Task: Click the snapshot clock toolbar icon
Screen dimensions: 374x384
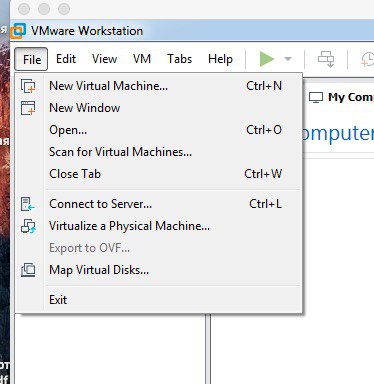Action: point(368,59)
